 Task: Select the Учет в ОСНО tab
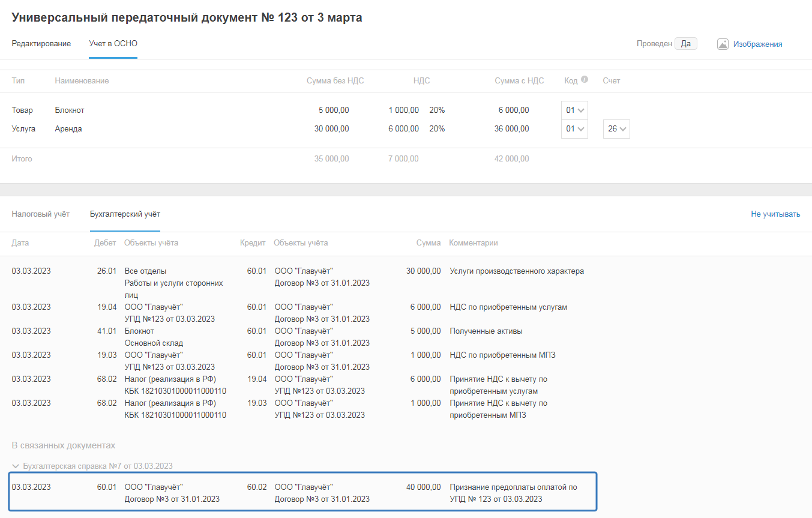pos(113,44)
